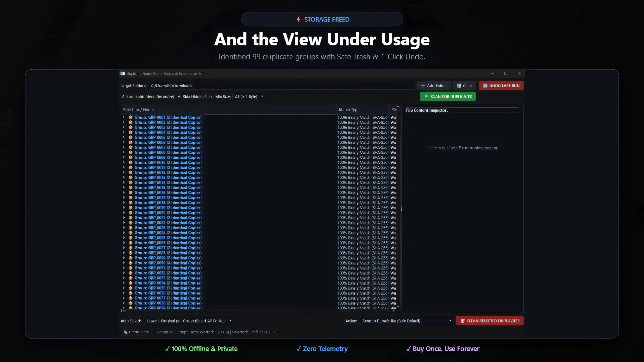
Task: Click the Official Store shop icon
Action: point(126,332)
